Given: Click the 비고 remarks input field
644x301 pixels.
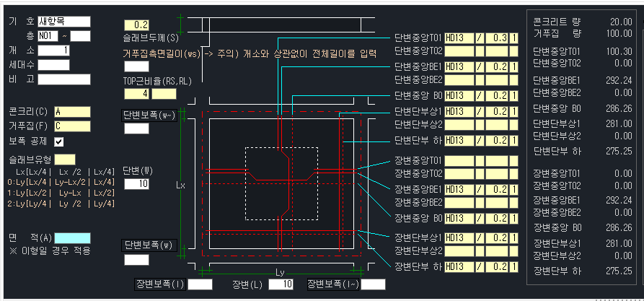Looking at the screenshot, I should (63, 79).
